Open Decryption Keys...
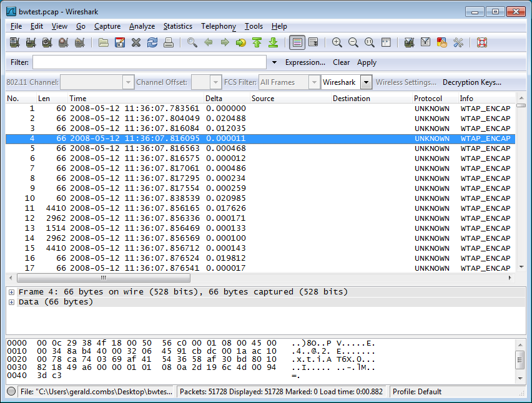This screenshot has width=532, height=403. pos(472,82)
